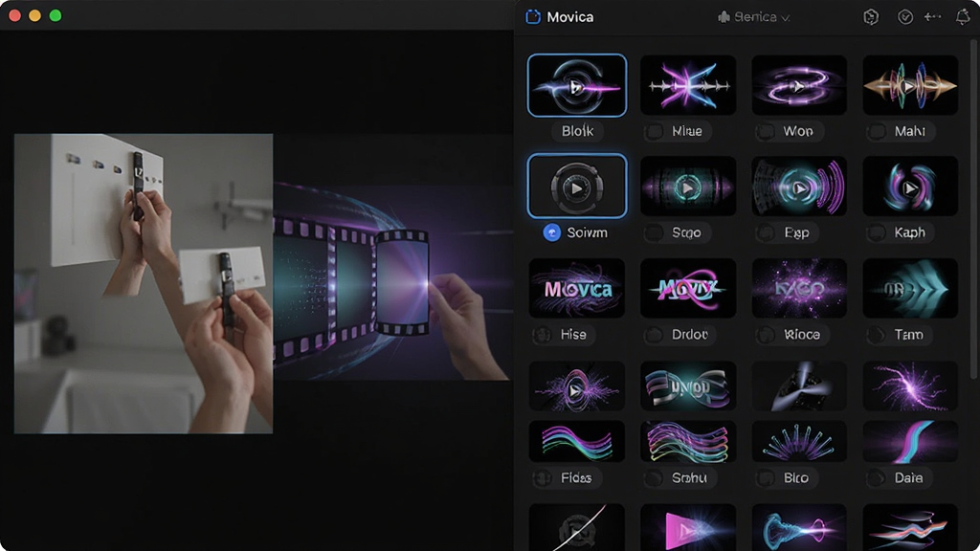Check the Drdov option
Screen dimensions: 980x551
click(655, 335)
